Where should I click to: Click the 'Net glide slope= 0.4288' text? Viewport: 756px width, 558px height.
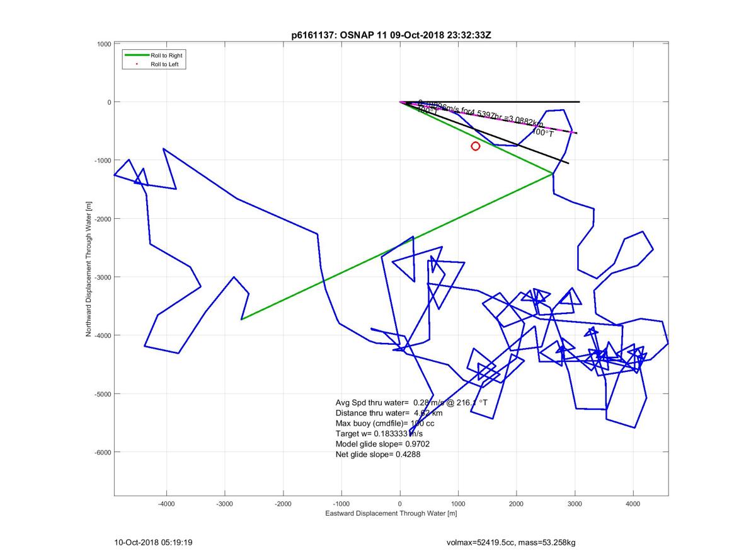click(x=378, y=454)
